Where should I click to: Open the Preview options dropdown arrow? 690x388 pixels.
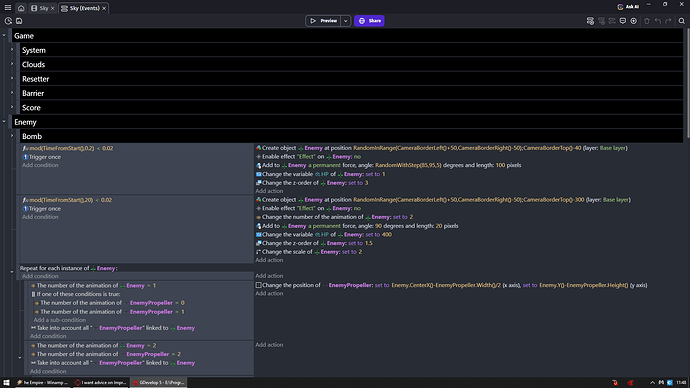click(x=346, y=21)
